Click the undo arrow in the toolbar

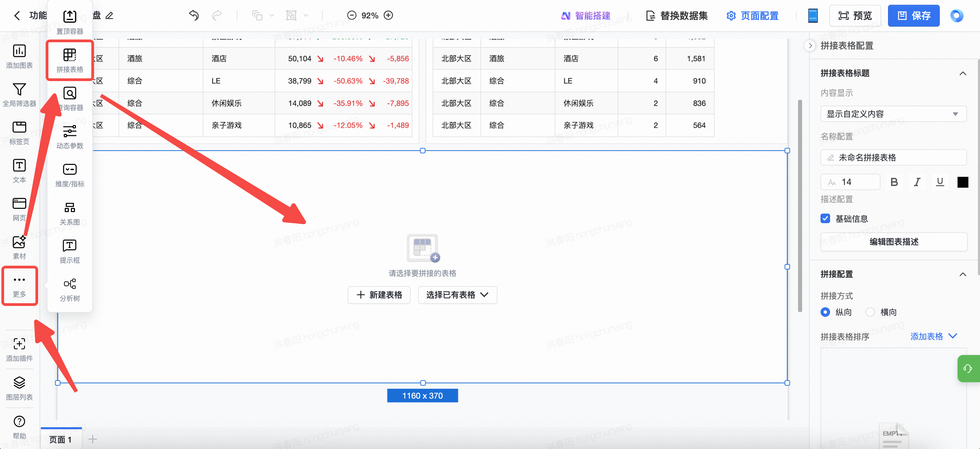[194, 16]
